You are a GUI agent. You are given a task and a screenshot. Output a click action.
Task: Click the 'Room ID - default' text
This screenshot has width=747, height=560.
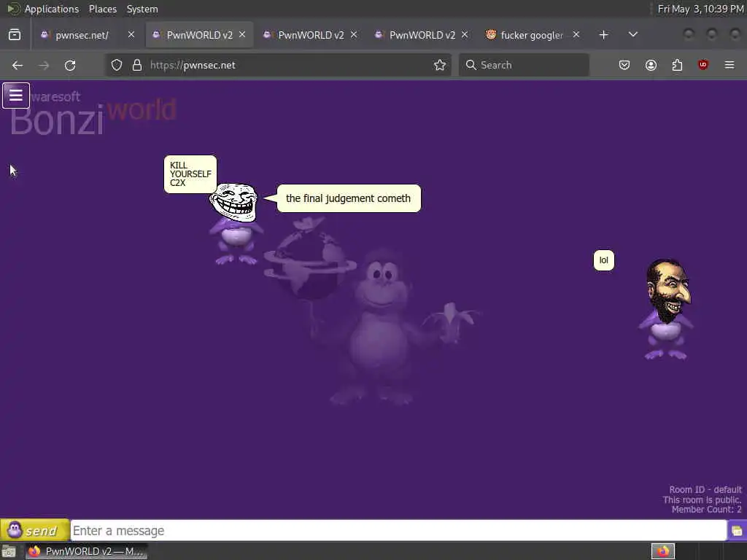pos(705,489)
